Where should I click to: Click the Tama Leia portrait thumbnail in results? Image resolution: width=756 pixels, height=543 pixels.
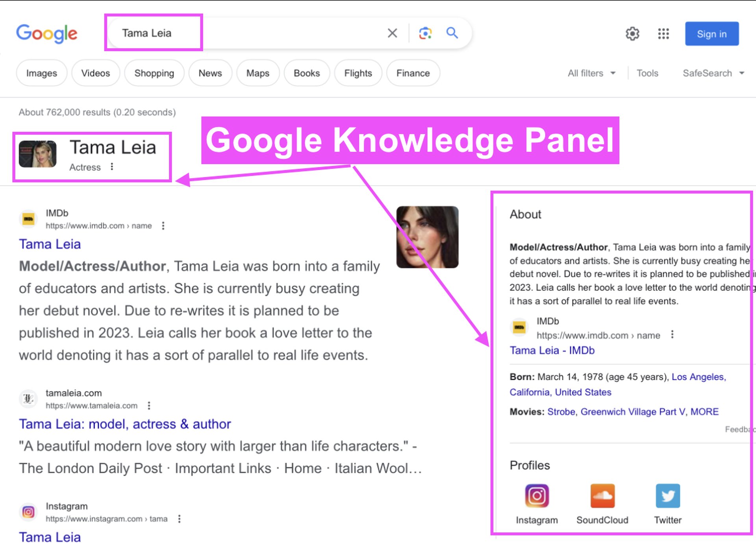click(x=427, y=237)
